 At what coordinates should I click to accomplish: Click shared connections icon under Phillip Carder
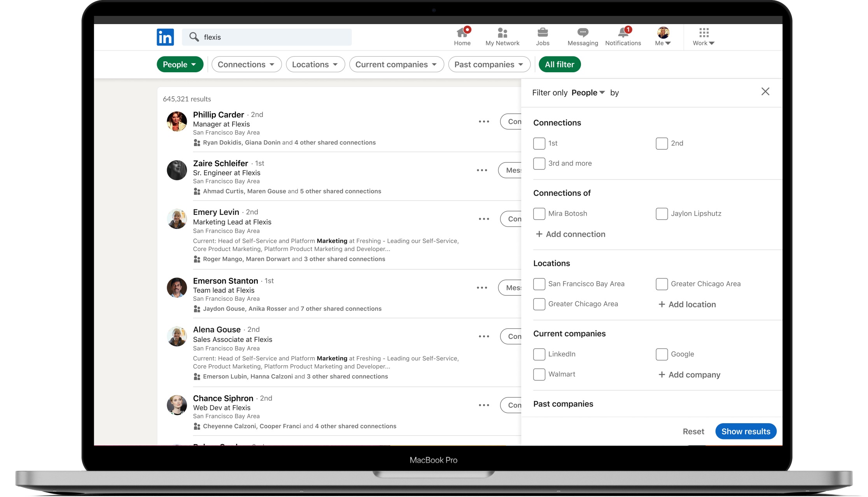[197, 143]
